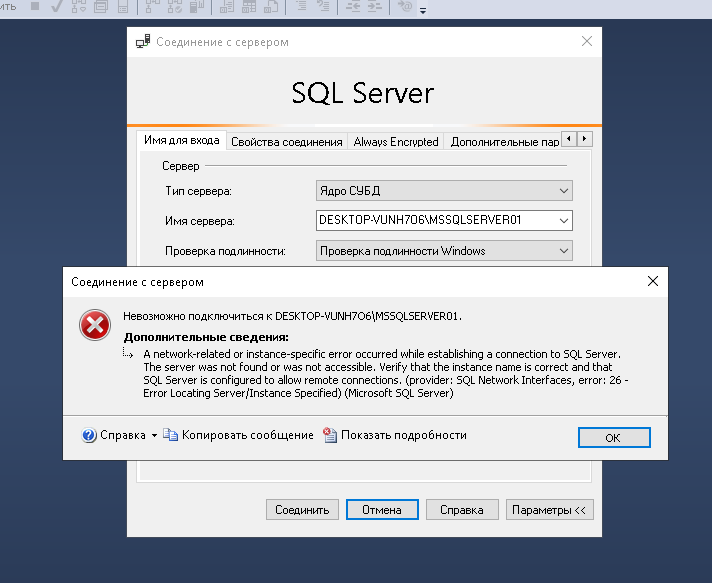
Task: Click the Cancel Executing Query stop icon
Action: click(35, 6)
